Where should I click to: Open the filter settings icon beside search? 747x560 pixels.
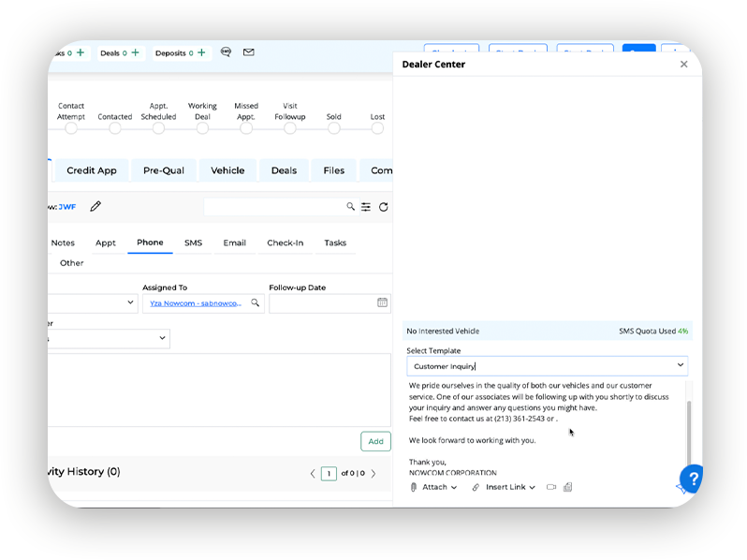(x=366, y=207)
